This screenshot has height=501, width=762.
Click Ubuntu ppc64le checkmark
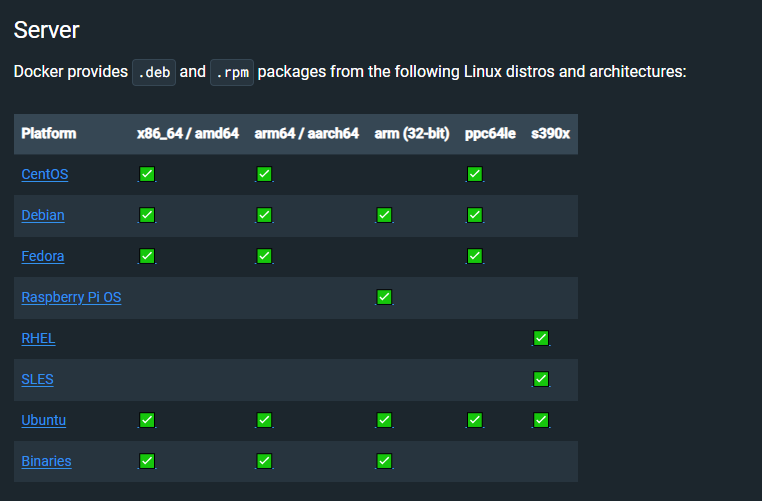tap(475, 420)
